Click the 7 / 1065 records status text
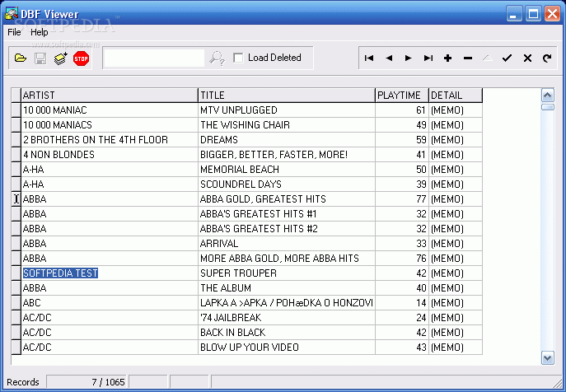This screenshot has width=566, height=392. (108, 382)
